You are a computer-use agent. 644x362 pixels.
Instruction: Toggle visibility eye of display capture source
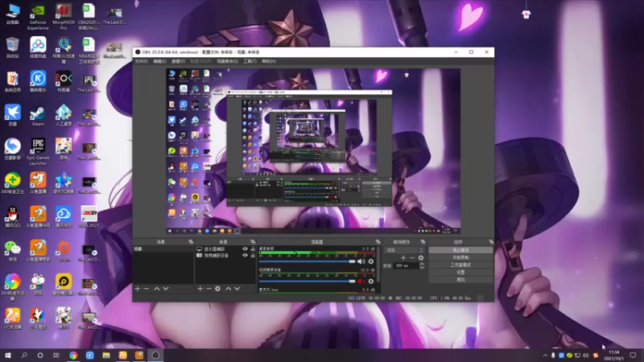tap(246, 249)
